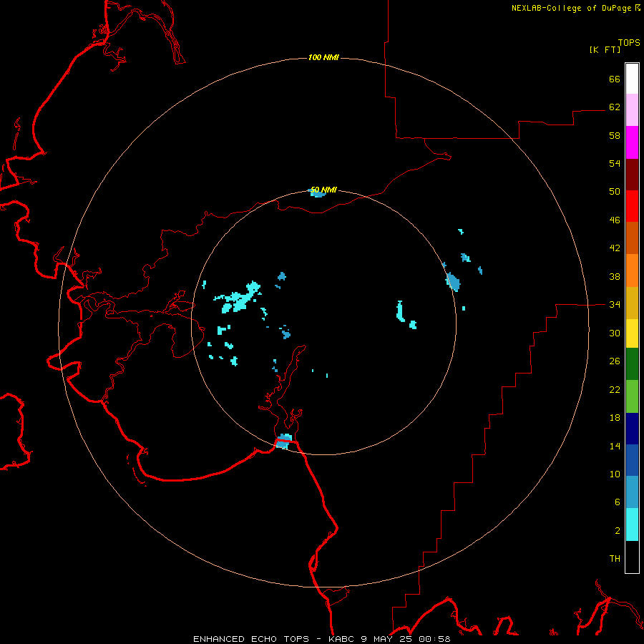Choose the light orange color bar swatch

coord(632,270)
